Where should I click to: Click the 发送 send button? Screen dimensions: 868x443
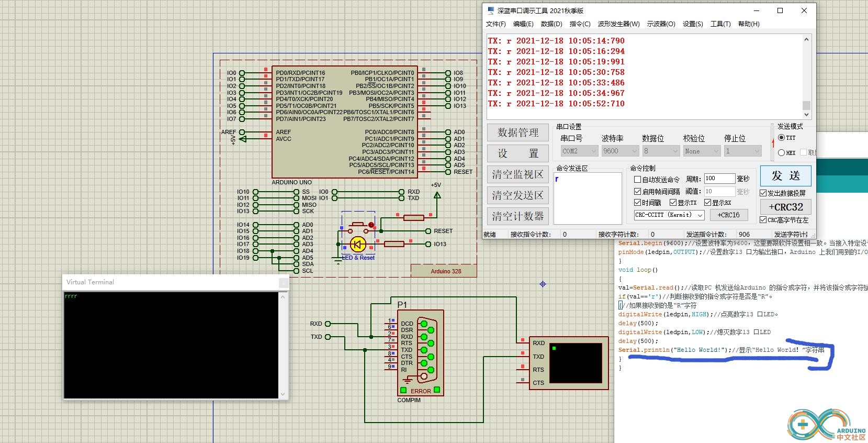click(x=786, y=176)
